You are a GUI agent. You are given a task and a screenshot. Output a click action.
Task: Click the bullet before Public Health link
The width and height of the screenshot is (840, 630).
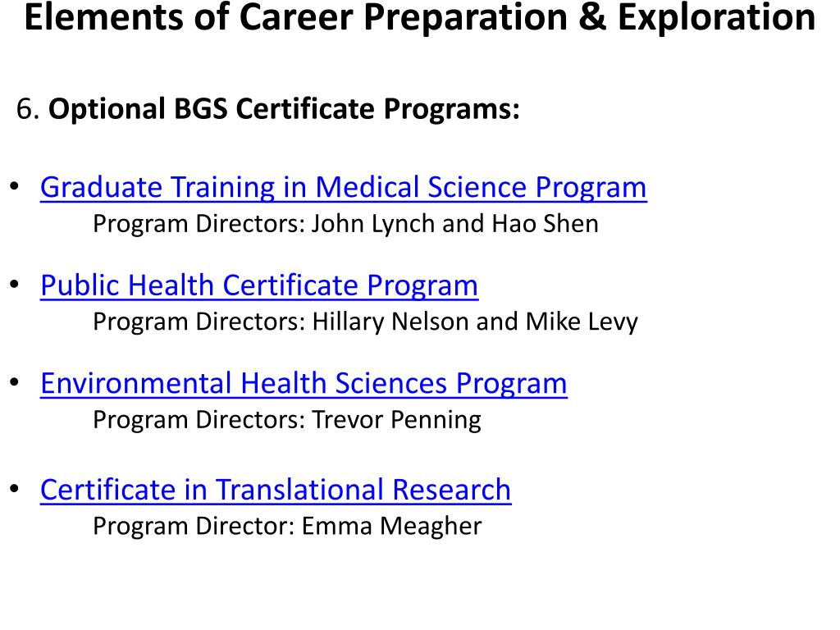coord(15,285)
